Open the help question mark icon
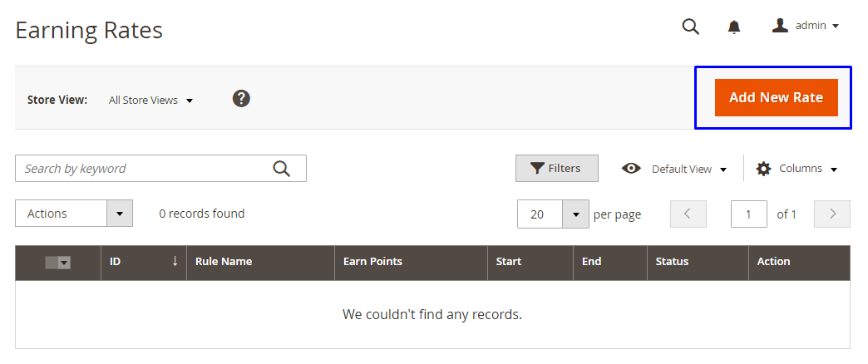 241,99
